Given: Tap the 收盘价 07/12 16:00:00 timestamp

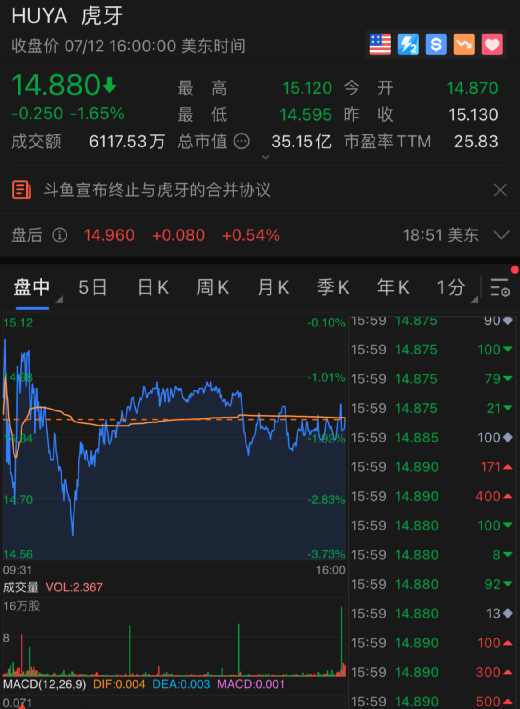Looking at the screenshot, I should 128,46.
